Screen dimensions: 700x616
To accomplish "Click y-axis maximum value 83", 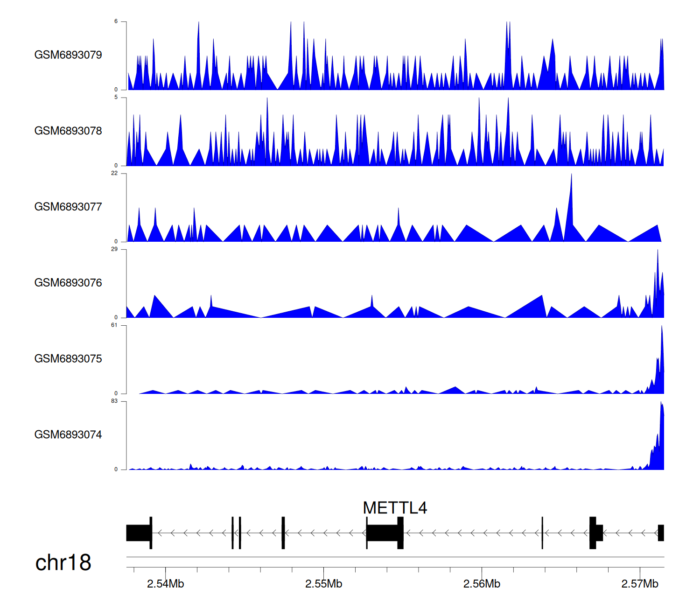I will (114, 401).
